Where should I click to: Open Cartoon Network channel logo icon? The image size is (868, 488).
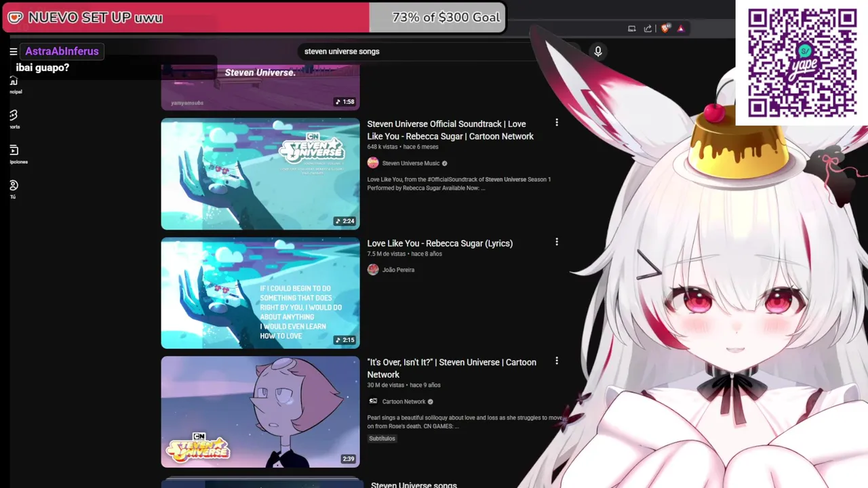[373, 401]
